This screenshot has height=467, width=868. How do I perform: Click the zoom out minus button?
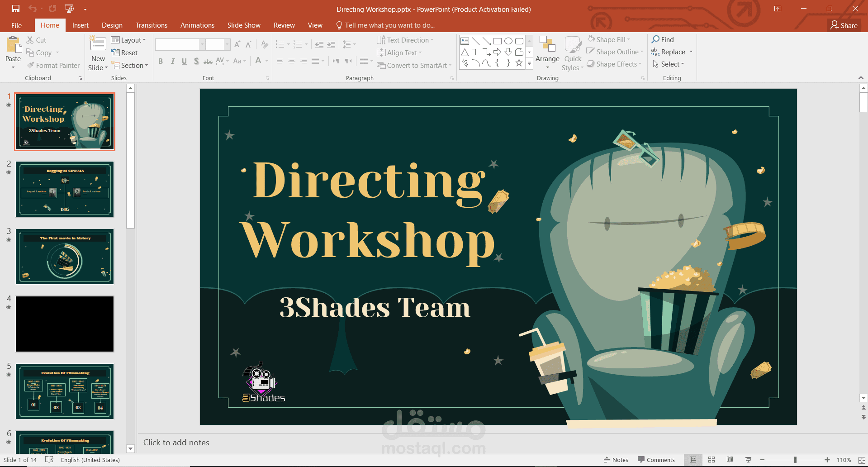pos(763,460)
